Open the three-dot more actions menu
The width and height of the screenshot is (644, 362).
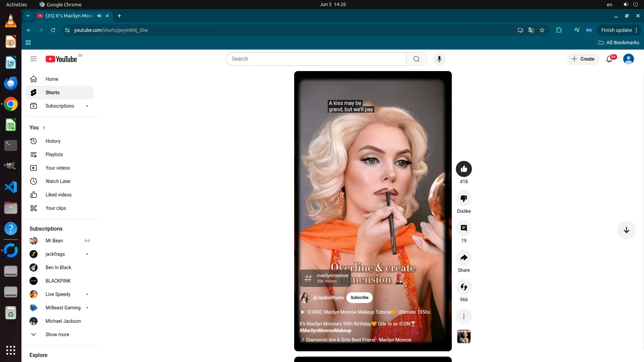[464, 316]
